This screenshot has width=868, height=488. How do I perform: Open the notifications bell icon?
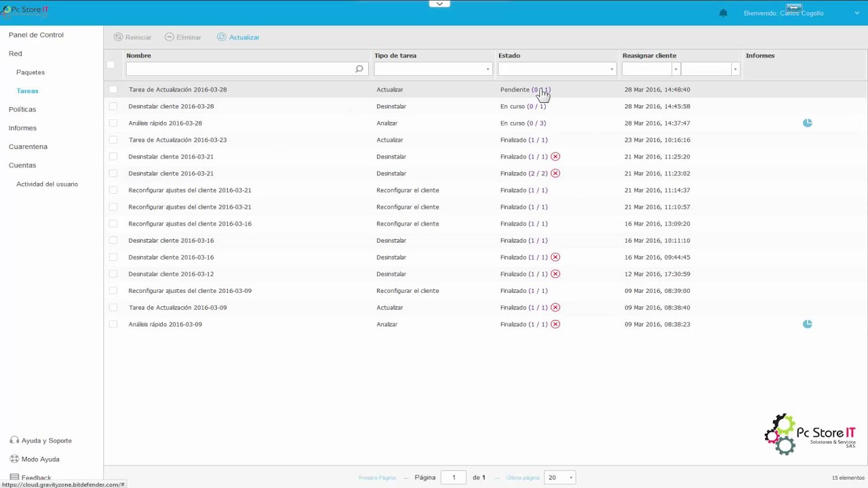point(723,13)
